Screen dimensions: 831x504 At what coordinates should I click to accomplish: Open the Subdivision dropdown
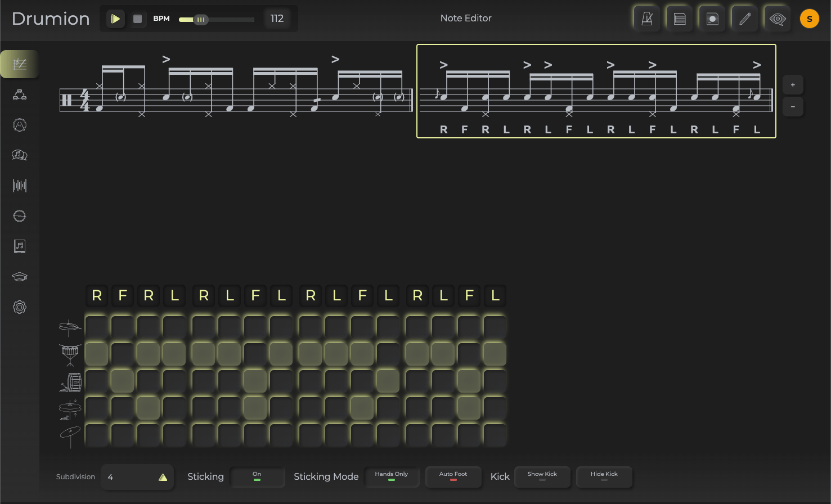pyautogui.click(x=137, y=477)
